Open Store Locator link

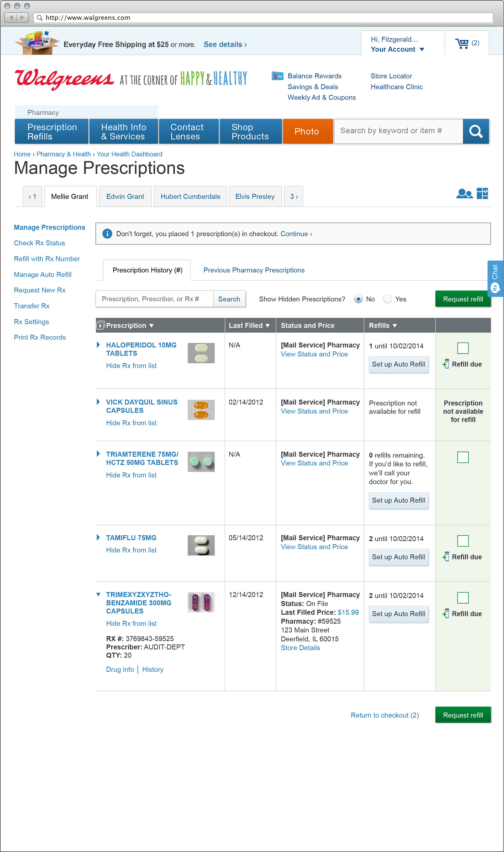[x=391, y=76]
